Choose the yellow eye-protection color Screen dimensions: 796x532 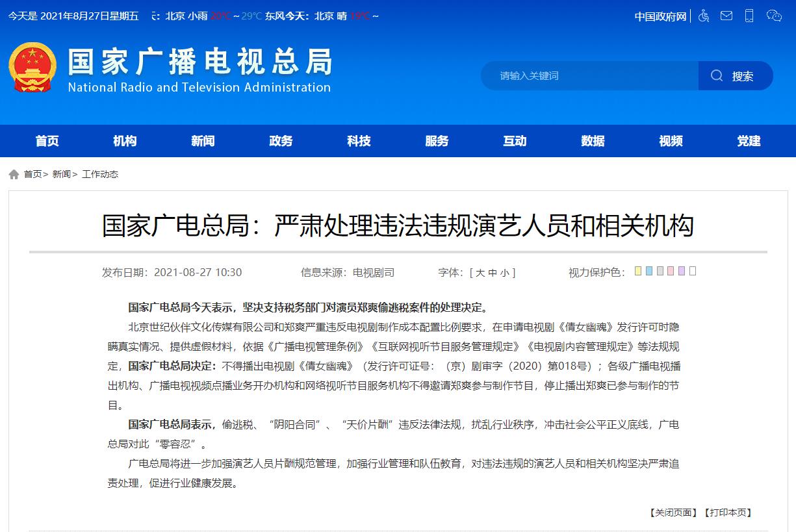[638, 271]
